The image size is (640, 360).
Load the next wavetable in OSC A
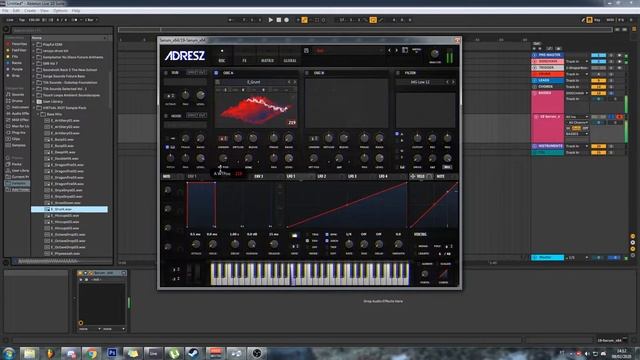tap(295, 82)
